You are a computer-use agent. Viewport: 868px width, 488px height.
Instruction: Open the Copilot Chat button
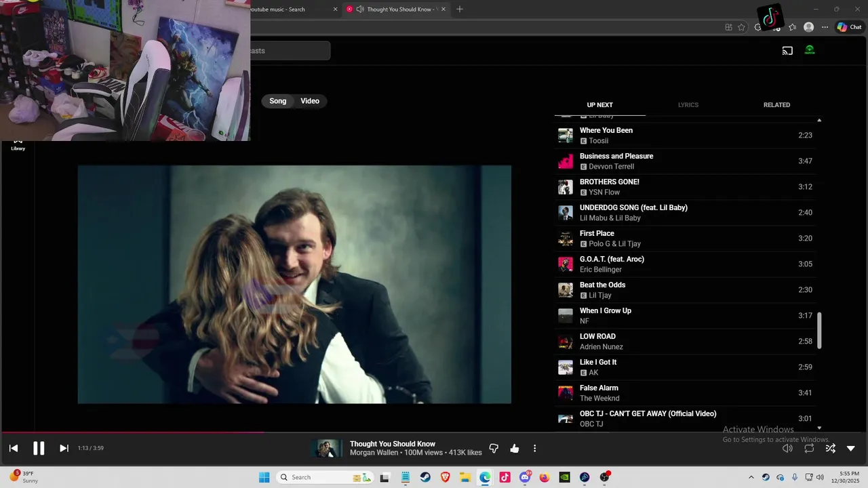point(849,27)
